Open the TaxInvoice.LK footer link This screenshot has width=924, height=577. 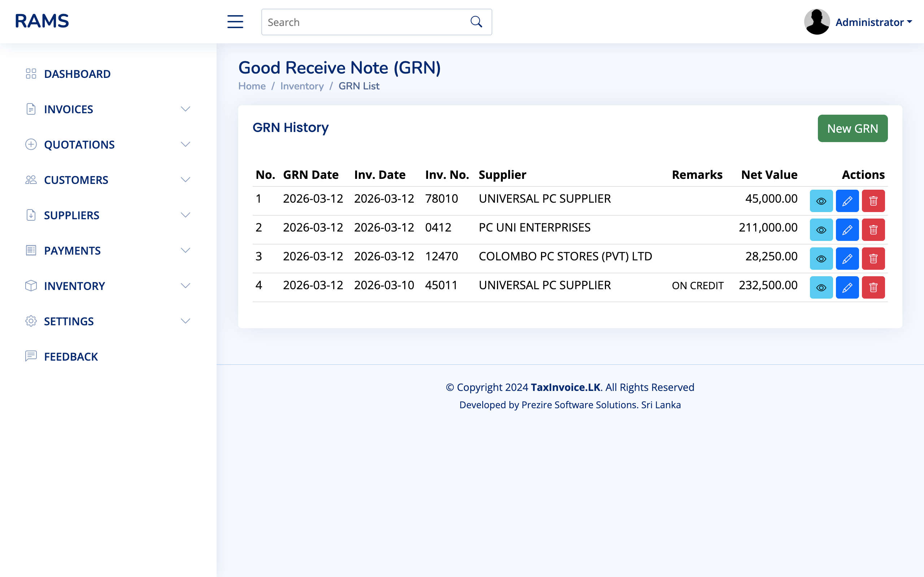coord(565,387)
